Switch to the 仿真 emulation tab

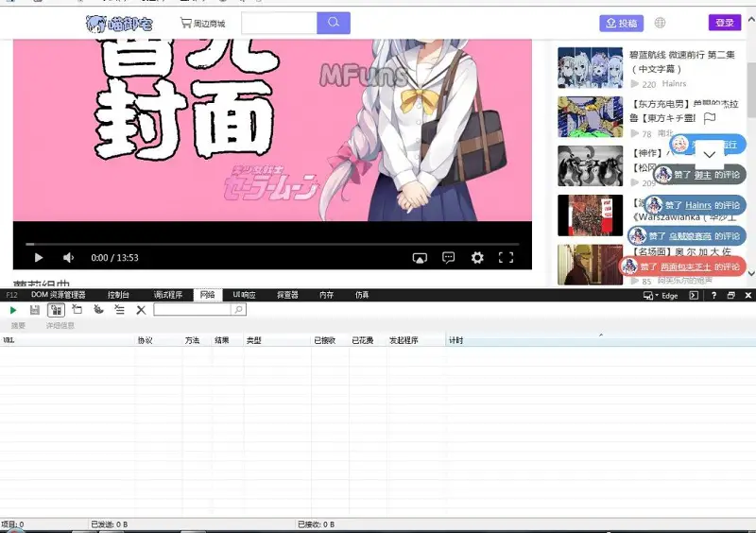(362, 295)
